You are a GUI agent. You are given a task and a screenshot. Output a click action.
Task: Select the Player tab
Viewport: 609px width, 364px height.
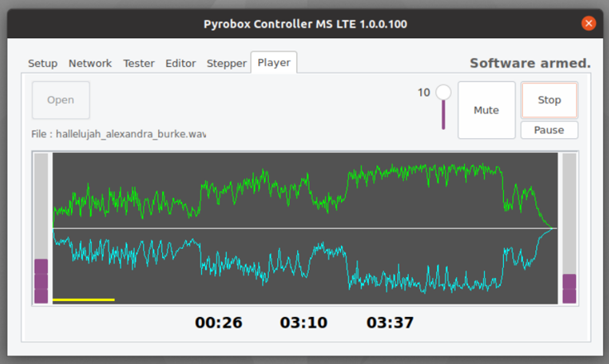[x=274, y=62]
